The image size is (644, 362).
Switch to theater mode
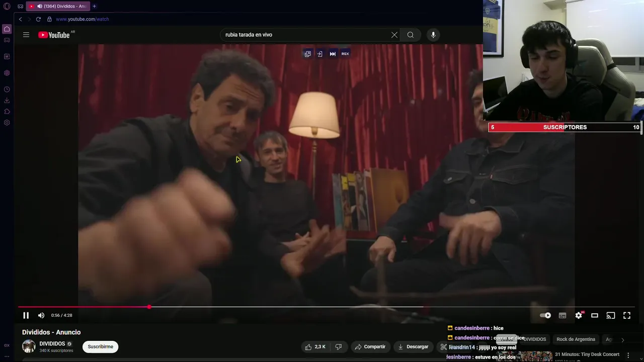[x=595, y=315]
